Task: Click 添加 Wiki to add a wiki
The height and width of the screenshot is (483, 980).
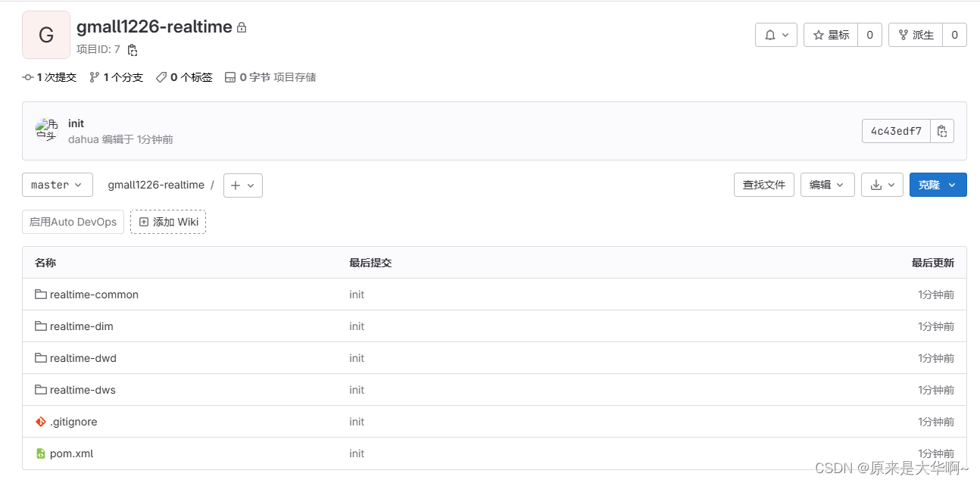Action: pyautogui.click(x=167, y=221)
